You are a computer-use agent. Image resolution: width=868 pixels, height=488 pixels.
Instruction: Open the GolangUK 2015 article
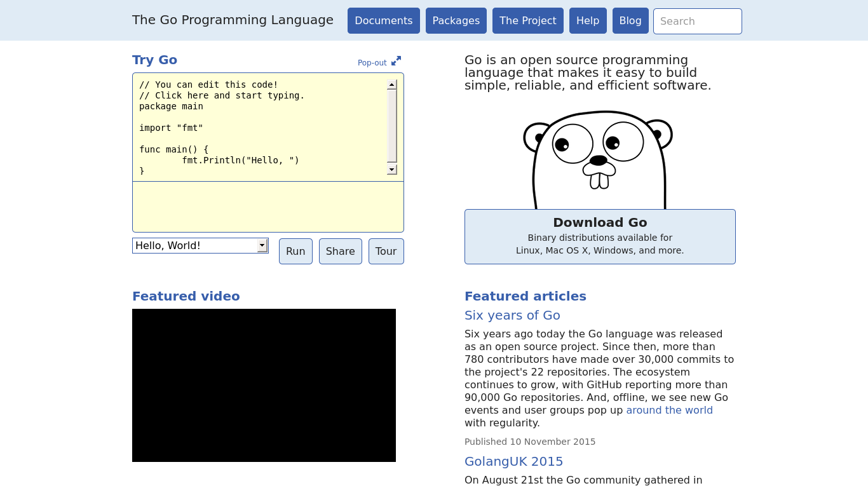coord(514,461)
